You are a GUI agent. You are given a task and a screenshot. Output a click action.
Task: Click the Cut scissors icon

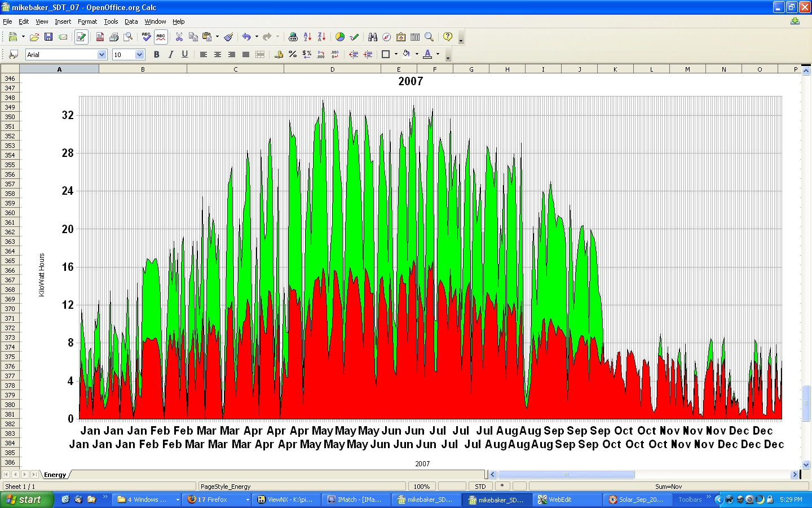coord(179,37)
